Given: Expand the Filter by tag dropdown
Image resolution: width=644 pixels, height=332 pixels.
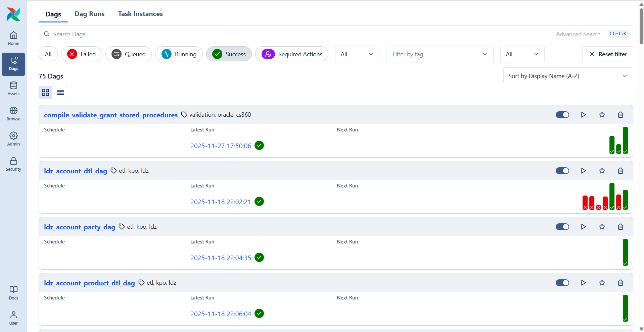Looking at the screenshot, I should pyautogui.click(x=440, y=54).
